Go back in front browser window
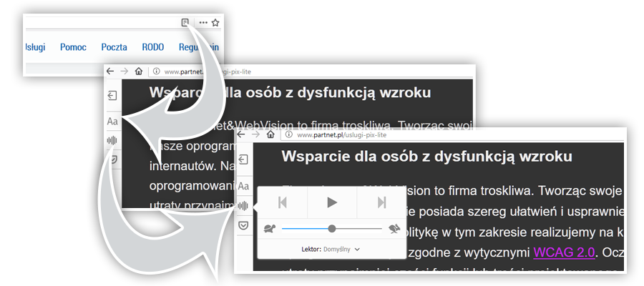Screen dimensions: 644x286 [242, 134]
